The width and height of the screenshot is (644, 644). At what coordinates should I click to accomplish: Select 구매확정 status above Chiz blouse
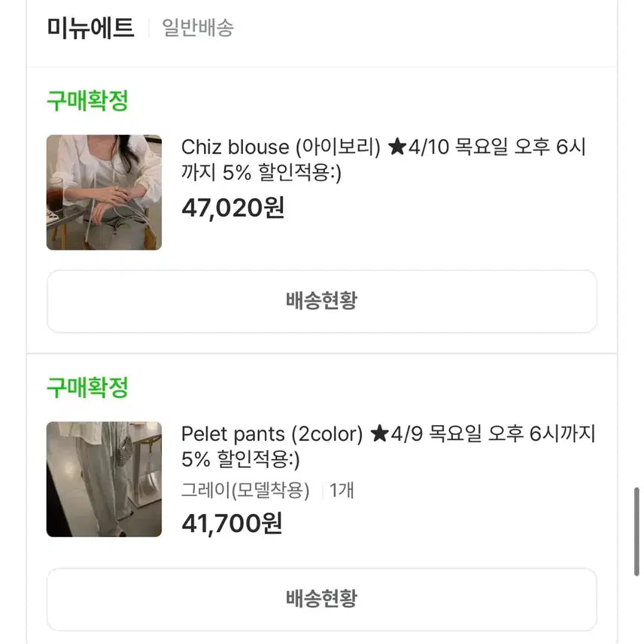87,100
